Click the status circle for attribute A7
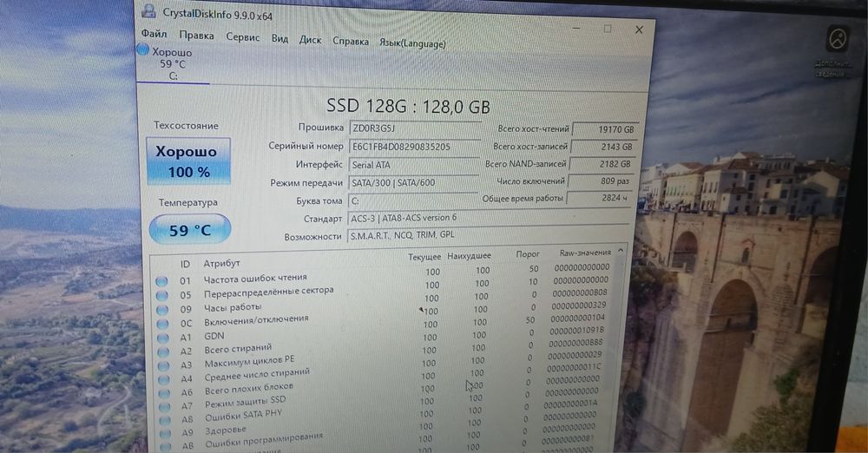The image size is (868, 453). 164,407
